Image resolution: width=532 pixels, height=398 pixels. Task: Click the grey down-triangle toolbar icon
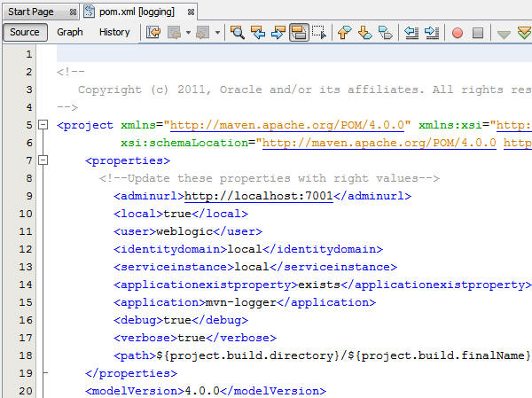[x=504, y=34]
